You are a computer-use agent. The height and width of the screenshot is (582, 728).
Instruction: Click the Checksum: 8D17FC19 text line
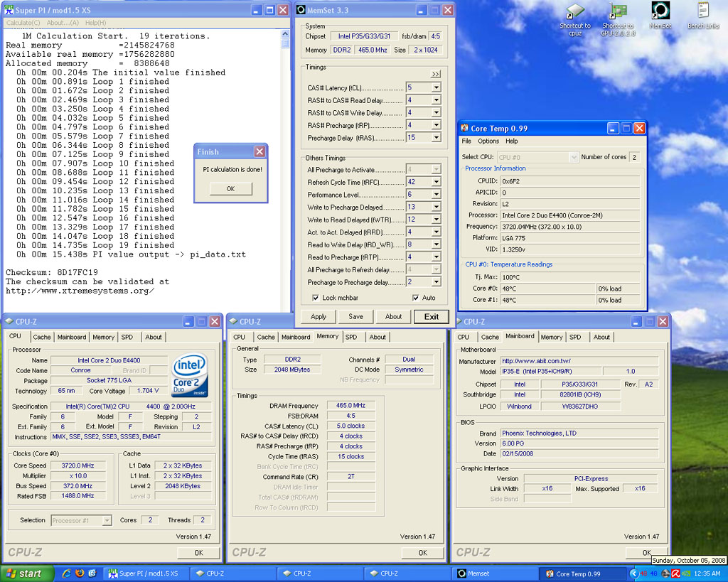tap(52, 272)
